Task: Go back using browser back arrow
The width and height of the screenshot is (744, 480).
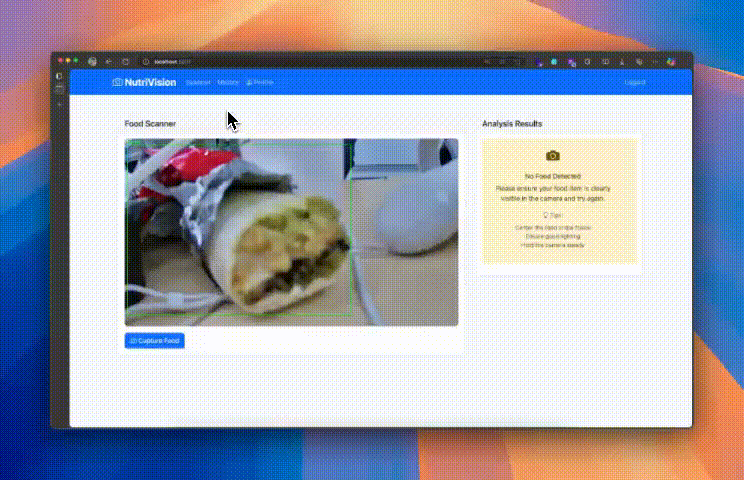Action: [109, 62]
